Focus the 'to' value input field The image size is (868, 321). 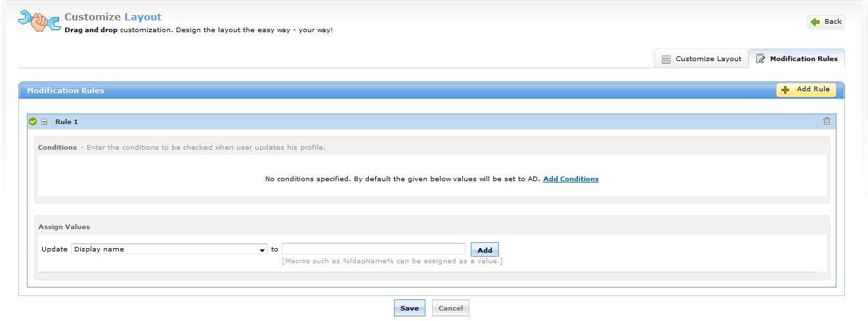click(x=373, y=249)
